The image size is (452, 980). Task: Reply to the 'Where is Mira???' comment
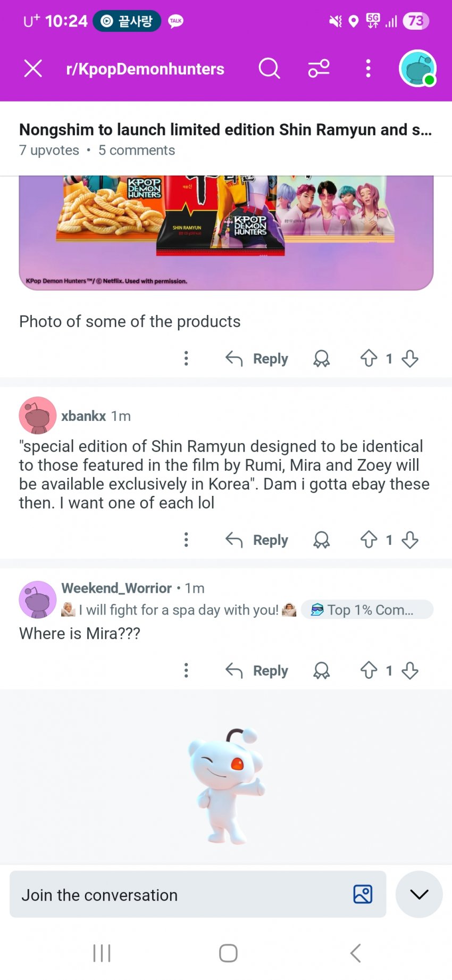(x=257, y=670)
